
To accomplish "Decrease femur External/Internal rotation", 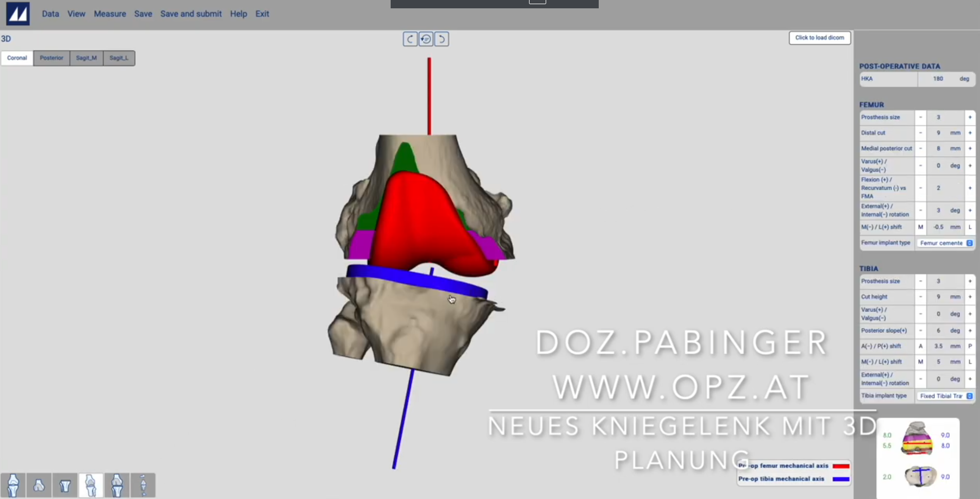I will pyautogui.click(x=921, y=211).
